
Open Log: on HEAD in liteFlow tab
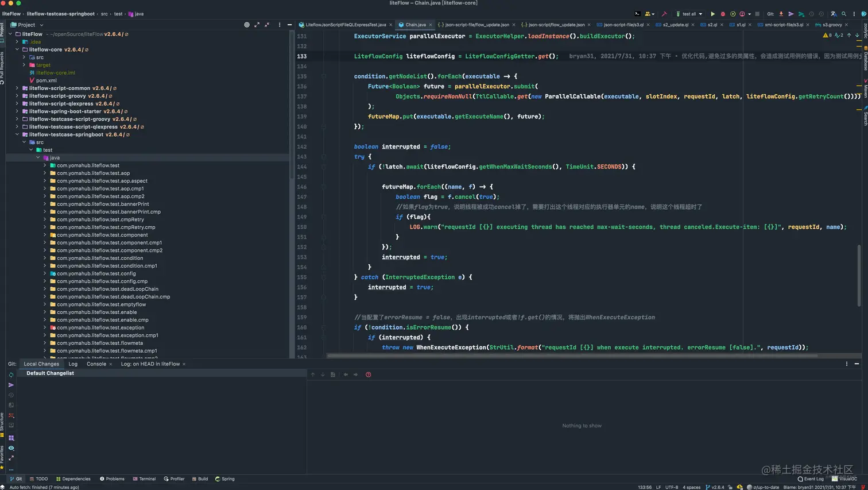coord(150,364)
